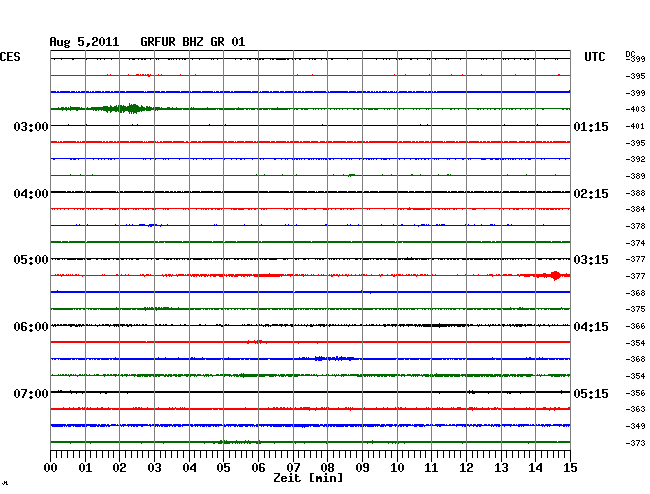Viewport: 650px width, 494px height.
Task: Click the '04:00' local time label
Action: click(31, 194)
